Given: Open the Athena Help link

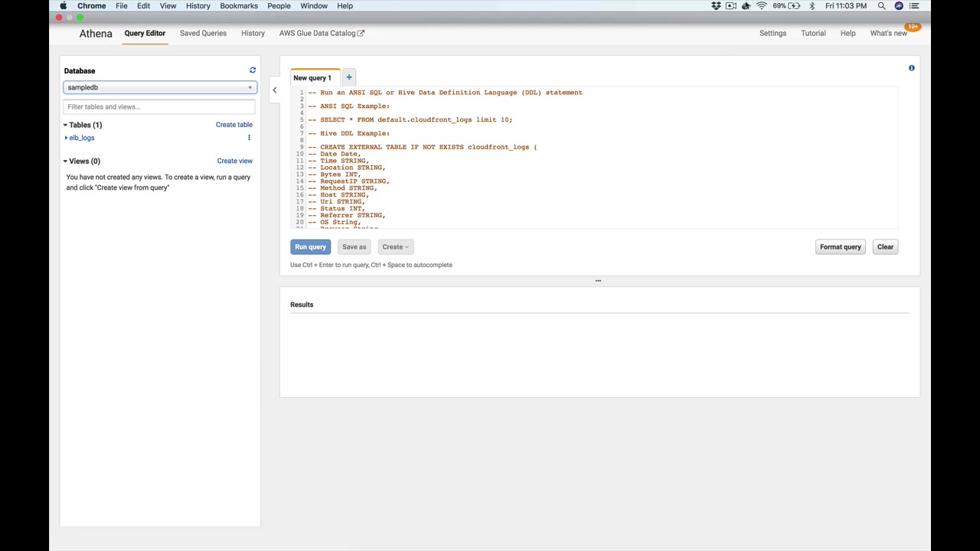Looking at the screenshot, I should 848,33.
